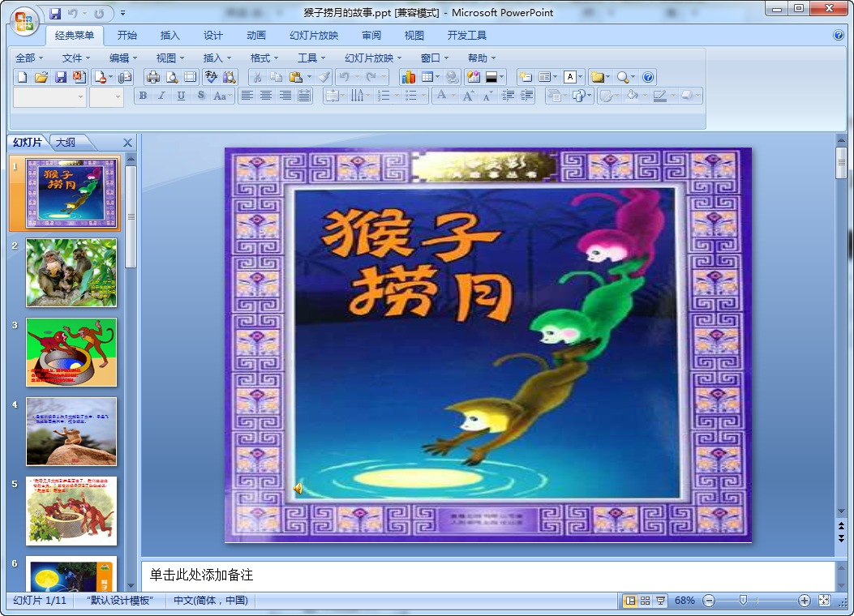The width and height of the screenshot is (854, 616).
Task: Switch to the 插入 ribbon tab
Action: 170,36
